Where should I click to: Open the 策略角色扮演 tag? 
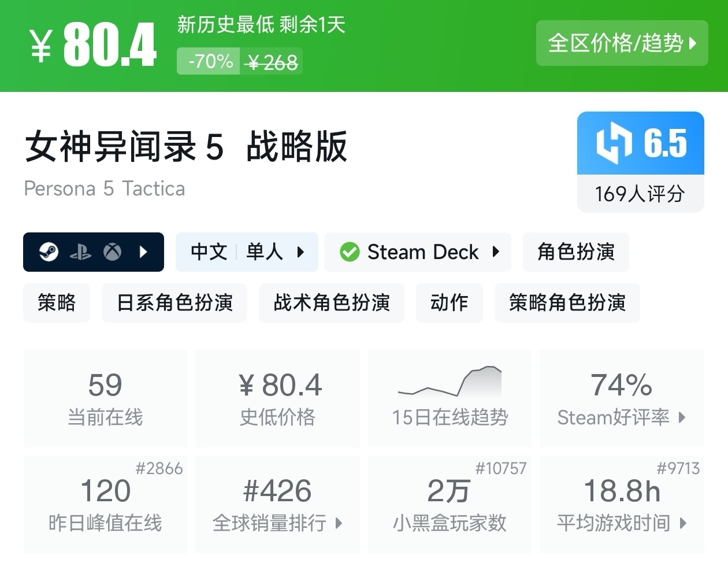[567, 302]
